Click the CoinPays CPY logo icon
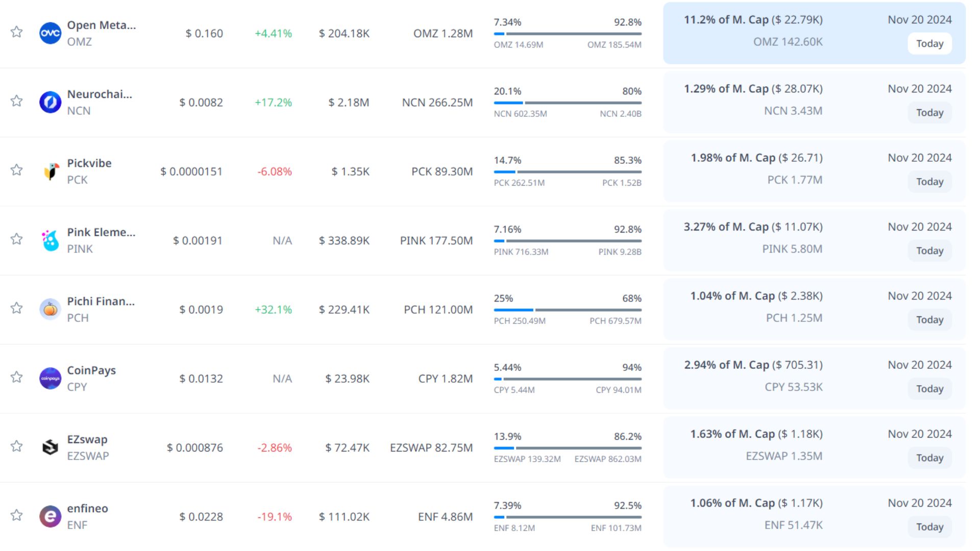This screenshot has width=980, height=551. 50,379
